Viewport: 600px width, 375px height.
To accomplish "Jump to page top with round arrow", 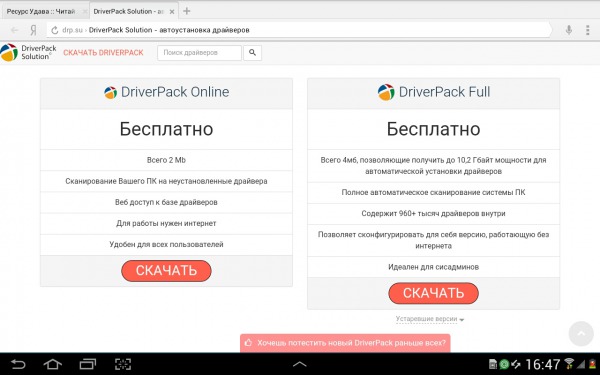I will coord(581,334).
